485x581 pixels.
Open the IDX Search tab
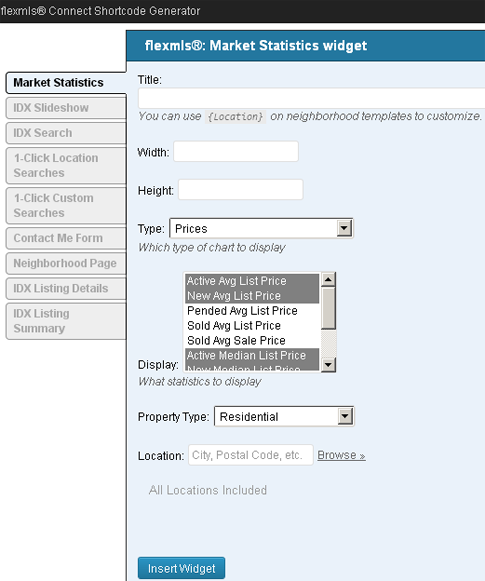(66, 133)
